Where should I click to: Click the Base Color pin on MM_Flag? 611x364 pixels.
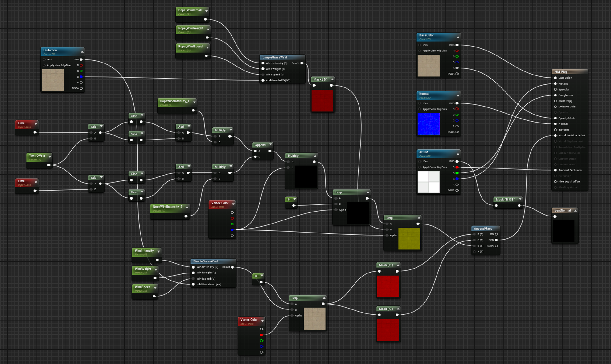[556, 78]
